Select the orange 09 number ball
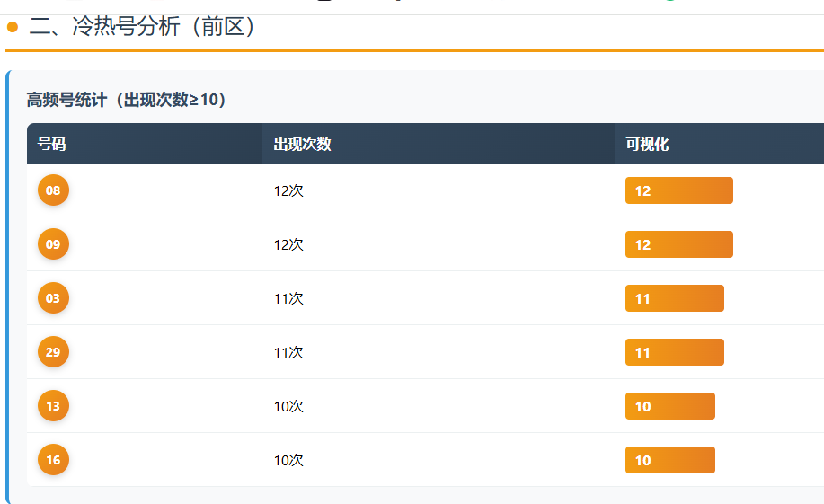The image size is (824, 504). pyautogui.click(x=53, y=244)
